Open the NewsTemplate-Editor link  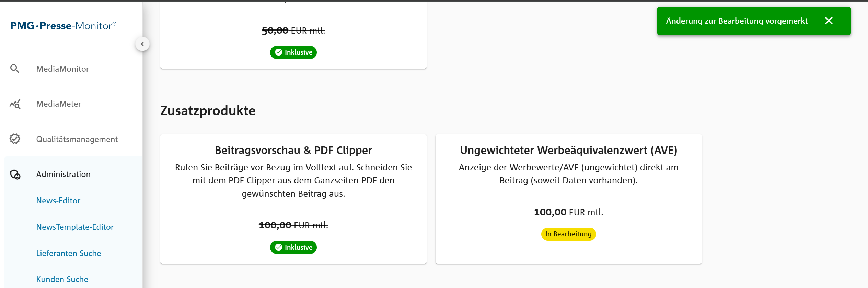coord(75,227)
